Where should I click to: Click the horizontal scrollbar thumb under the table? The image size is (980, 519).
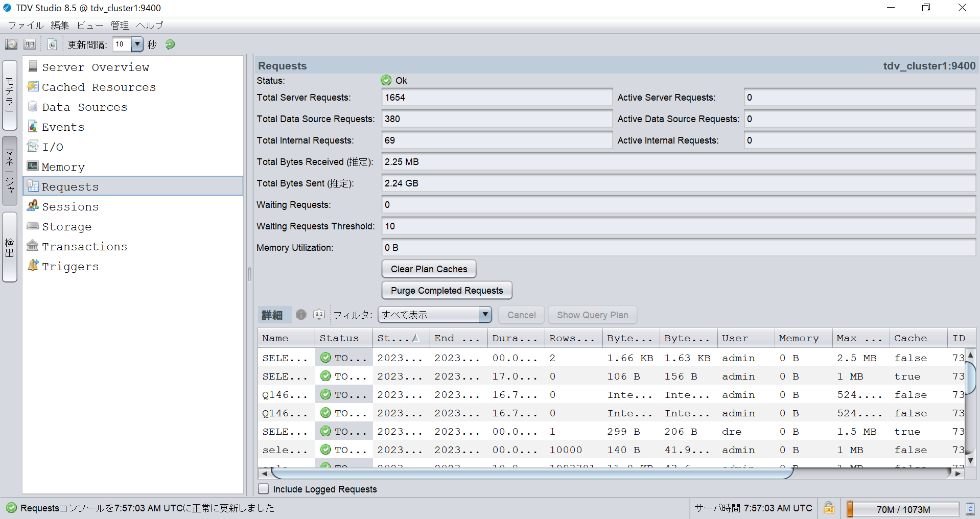click(x=531, y=474)
